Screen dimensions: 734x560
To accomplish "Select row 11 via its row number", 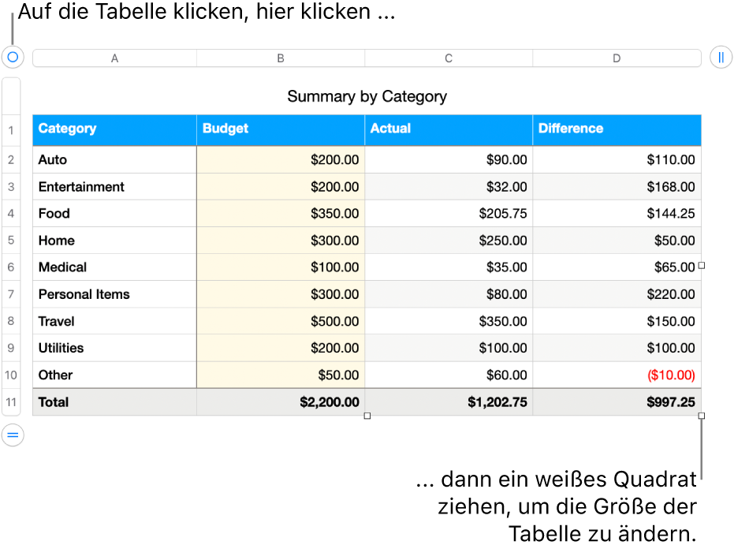I will coord(11,402).
